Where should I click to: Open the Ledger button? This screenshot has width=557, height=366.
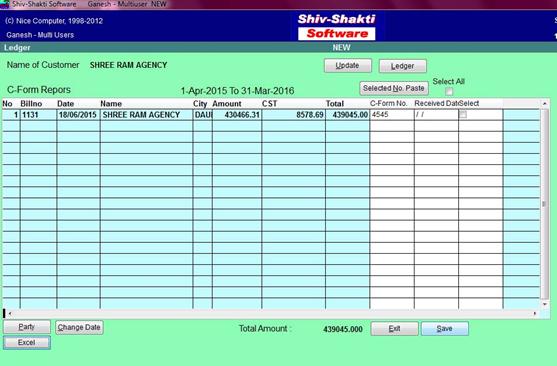point(402,66)
